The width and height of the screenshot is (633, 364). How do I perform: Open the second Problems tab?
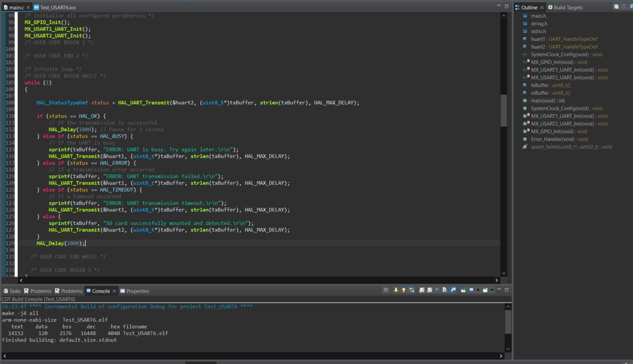point(68,291)
